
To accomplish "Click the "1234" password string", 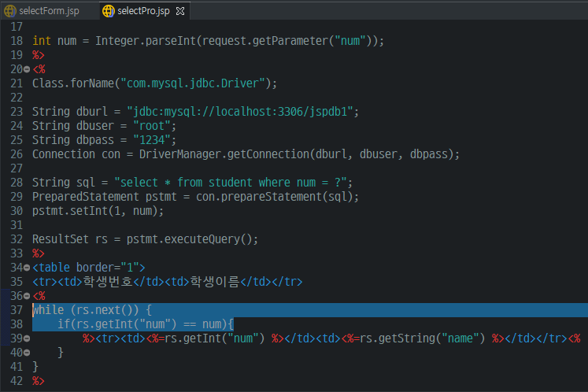I will (152, 140).
